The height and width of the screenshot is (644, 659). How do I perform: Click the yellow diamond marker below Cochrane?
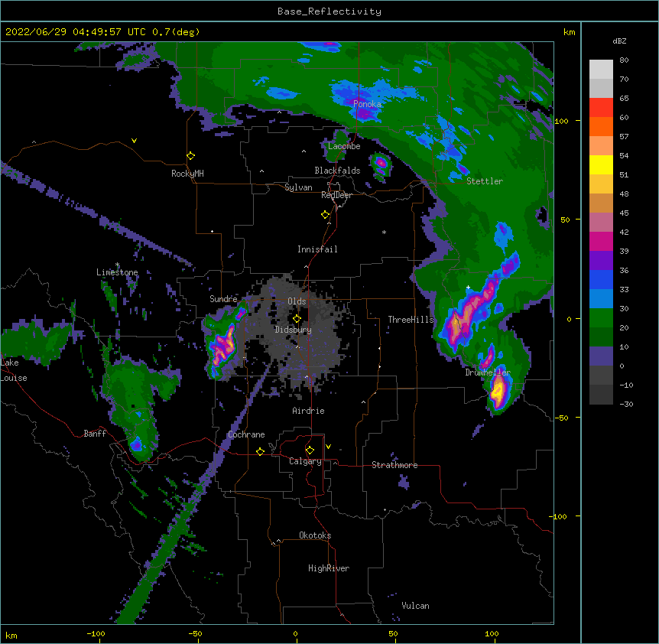coord(260,451)
